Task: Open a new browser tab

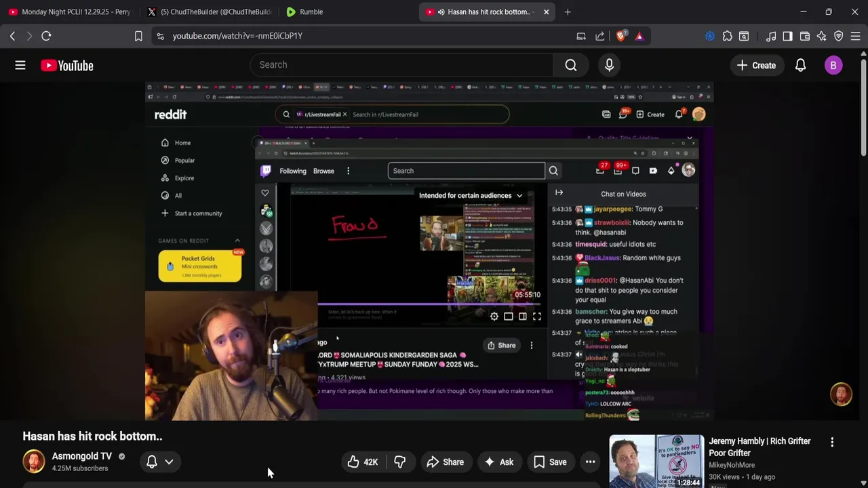Action: tap(568, 12)
